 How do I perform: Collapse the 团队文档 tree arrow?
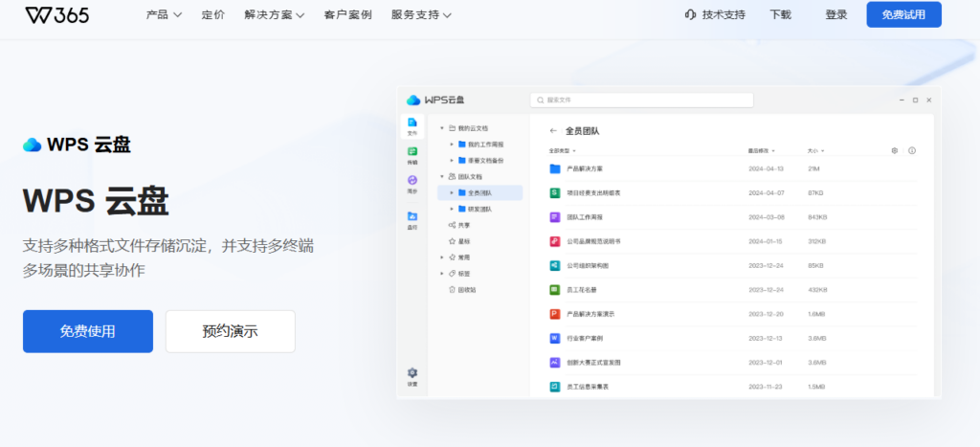pyautogui.click(x=442, y=177)
